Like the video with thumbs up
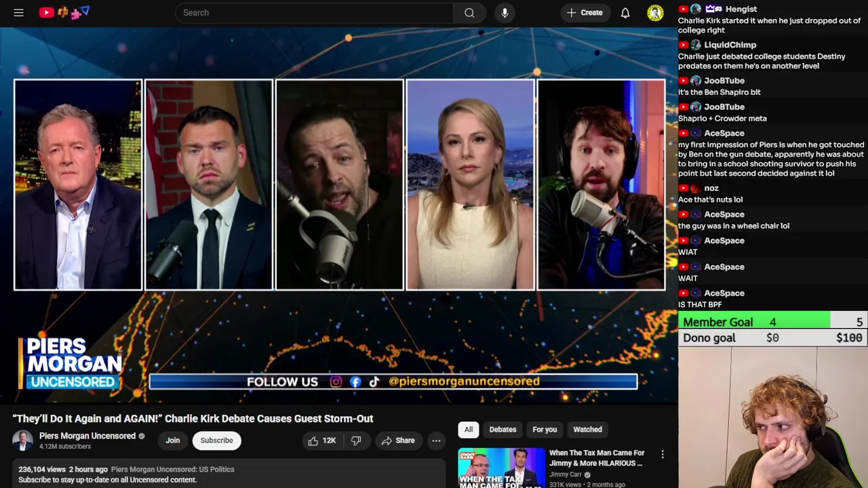Image resolution: width=868 pixels, height=488 pixels. point(321,441)
